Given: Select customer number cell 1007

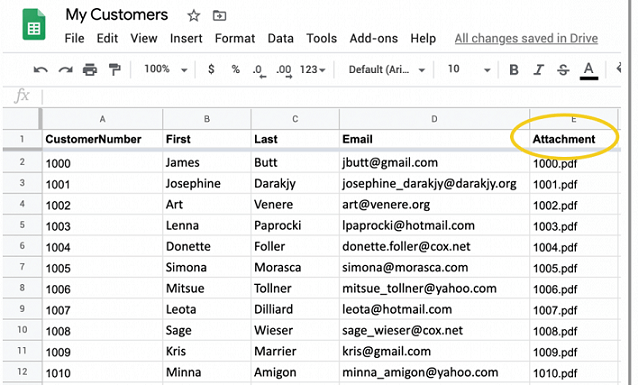Looking at the screenshot, I should pyautogui.click(x=102, y=309).
